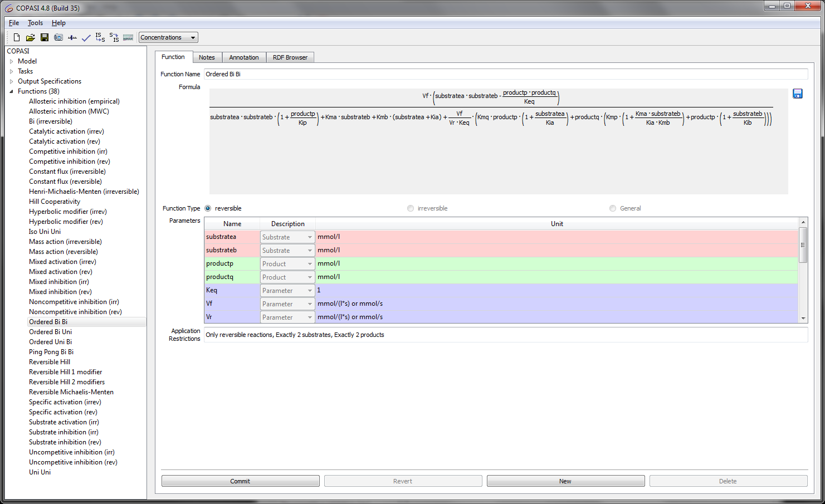
Task: Open a file with the folder icon
Action: [30, 37]
